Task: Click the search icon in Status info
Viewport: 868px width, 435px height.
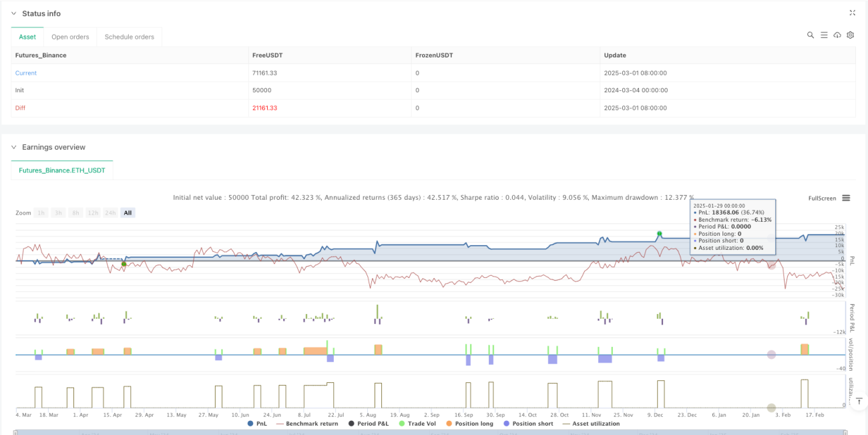Action: (x=811, y=35)
